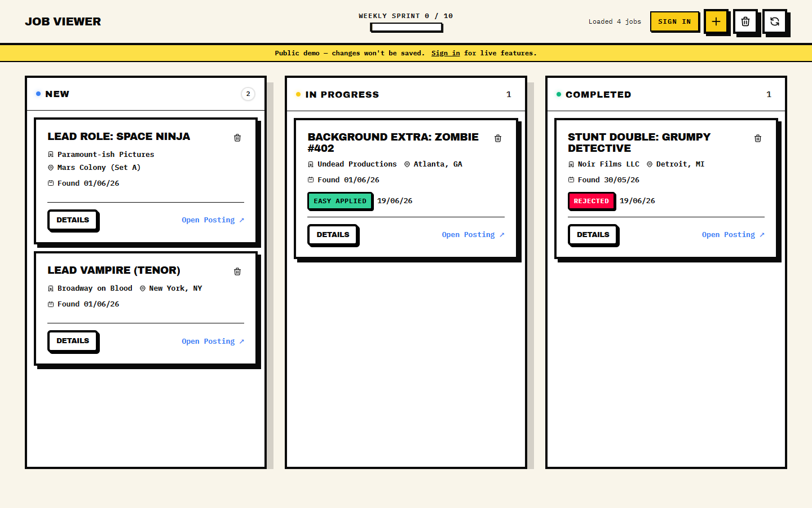Click the In Progress column header

click(x=406, y=94)
